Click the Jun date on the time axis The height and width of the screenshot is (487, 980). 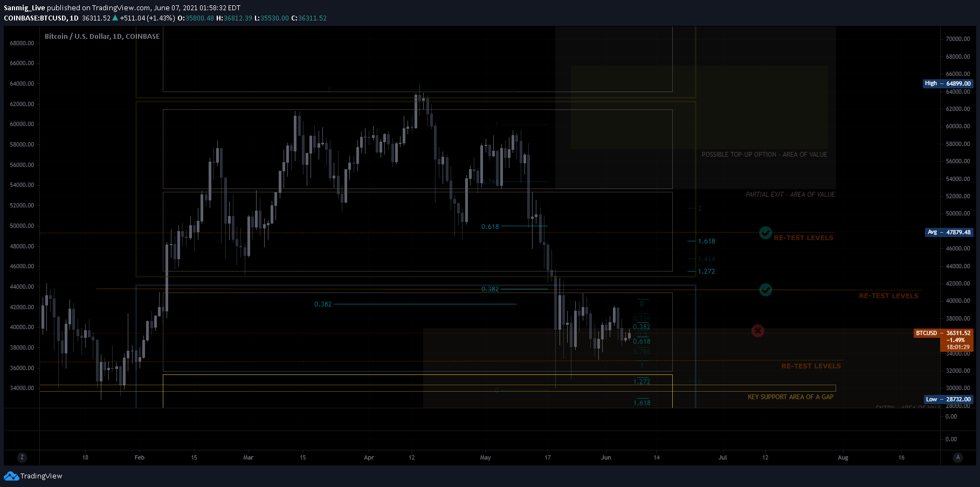tap(606, 457)
